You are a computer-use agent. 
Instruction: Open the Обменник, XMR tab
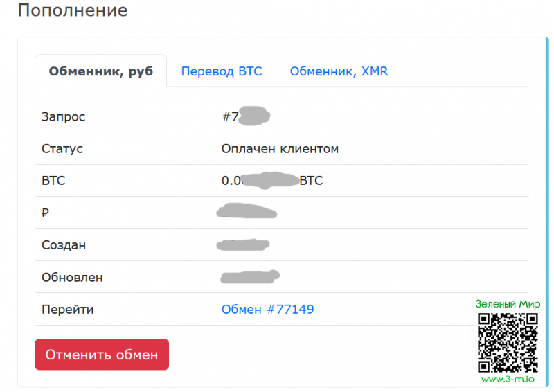tap(339, 71)
